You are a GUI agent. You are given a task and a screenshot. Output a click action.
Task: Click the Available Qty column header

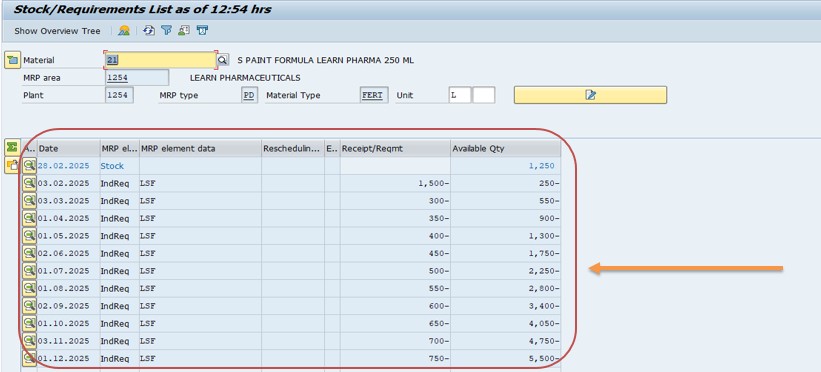tap(505, 148)
